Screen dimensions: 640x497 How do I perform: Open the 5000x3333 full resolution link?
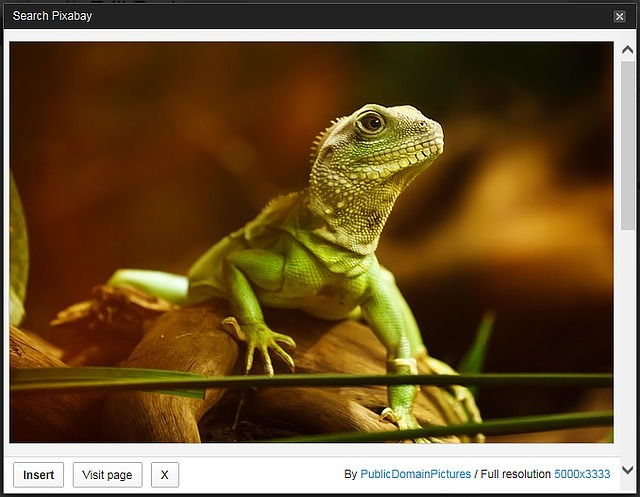click(582, 475)
